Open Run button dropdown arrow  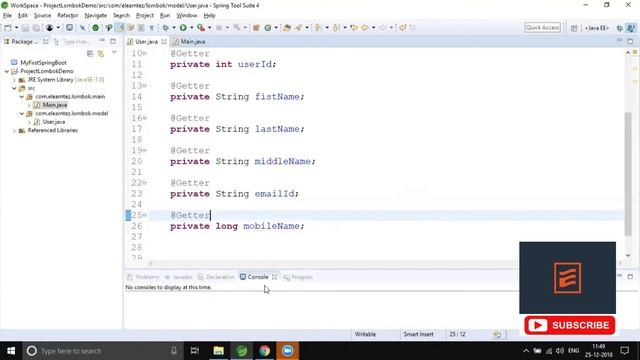tap(191, 28)
